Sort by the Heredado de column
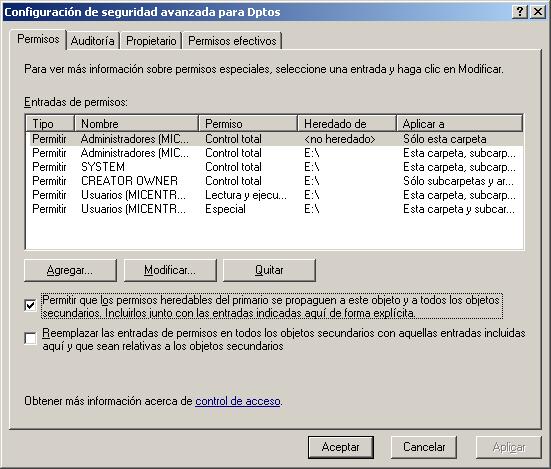This screenshot has width=551, height=469. tap(347, 124)
